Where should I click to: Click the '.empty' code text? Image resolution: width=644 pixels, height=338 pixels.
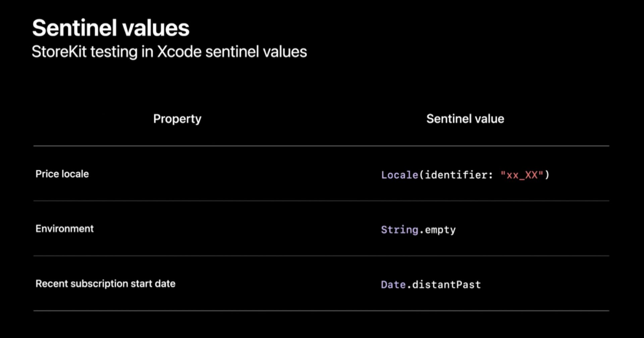[x=437, y=230]
